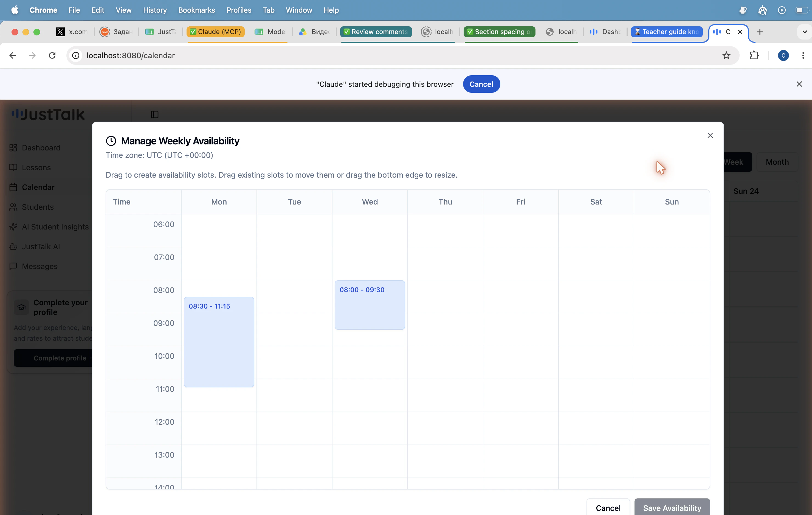Open Dashboard in the sidebar

click(41, 147)
